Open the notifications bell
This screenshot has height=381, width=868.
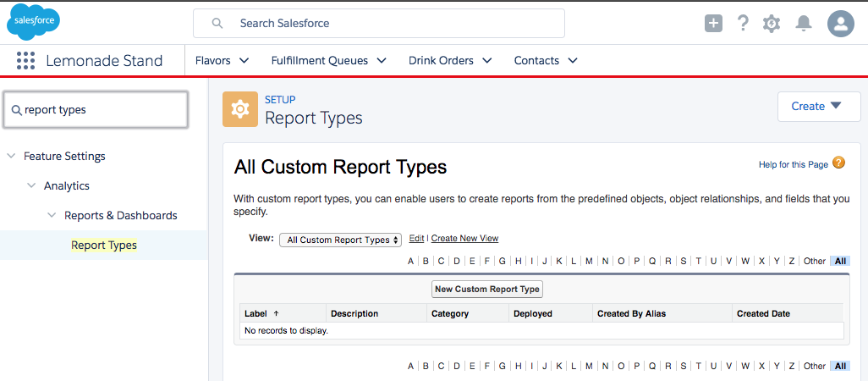coord(804,24)
